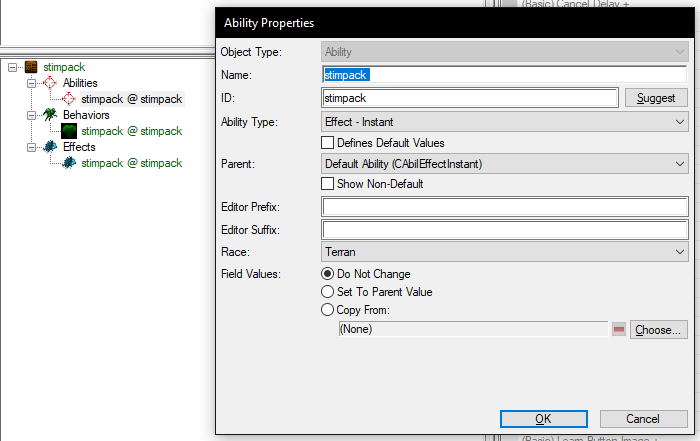The image size is (700, 441).
Task: Collapse the stimpack root tree node
Action: [12, 67]
